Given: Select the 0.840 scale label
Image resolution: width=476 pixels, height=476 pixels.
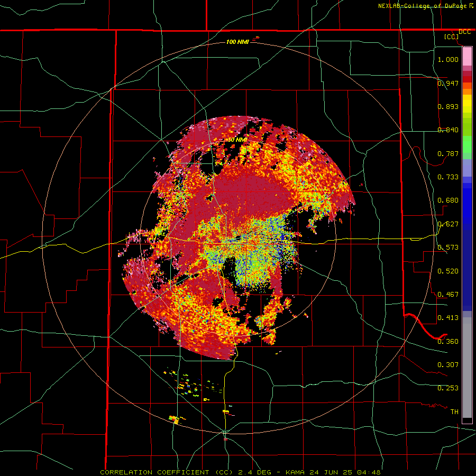Looking at the screenshot, I should pyautogui.click(x=448, y=130).
